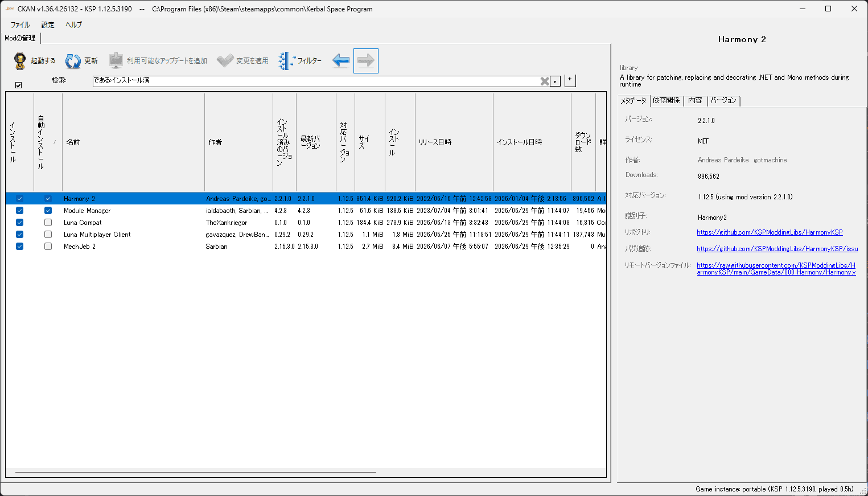Go back with blue left arrow

[x=341, y=60]
